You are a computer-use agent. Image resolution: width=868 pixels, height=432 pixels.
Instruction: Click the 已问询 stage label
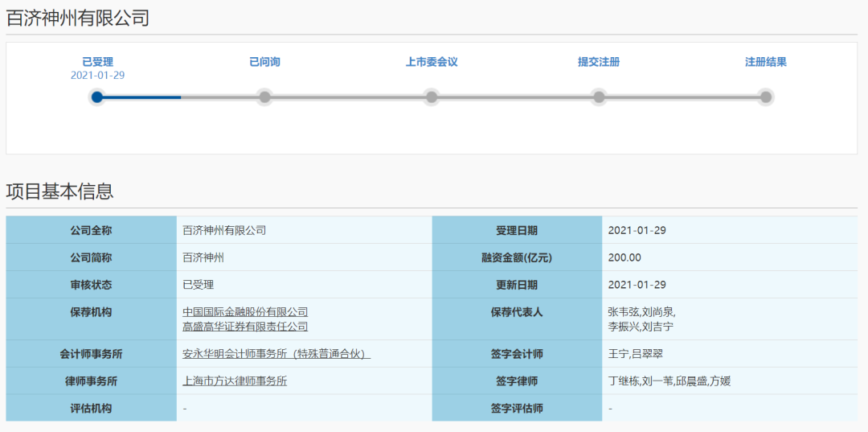(264, 62)
